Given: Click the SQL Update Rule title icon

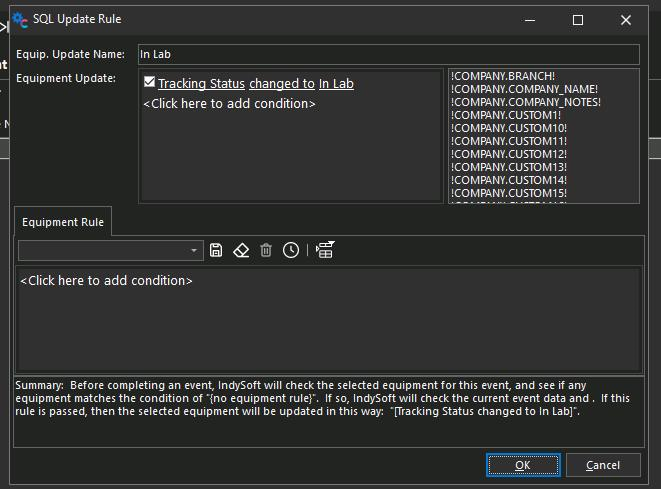Looking at the screenshot, I should (20, 20).
